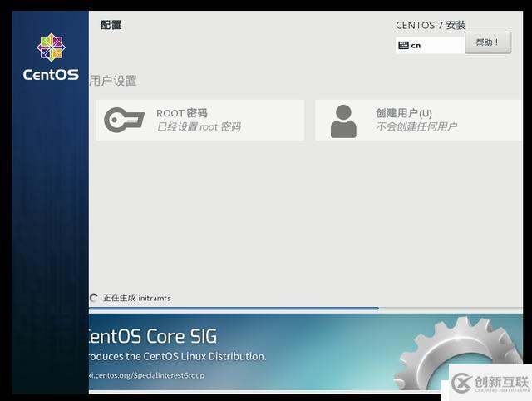
Task: Open the ROOT 密码 settings
Action: (200, 120)
